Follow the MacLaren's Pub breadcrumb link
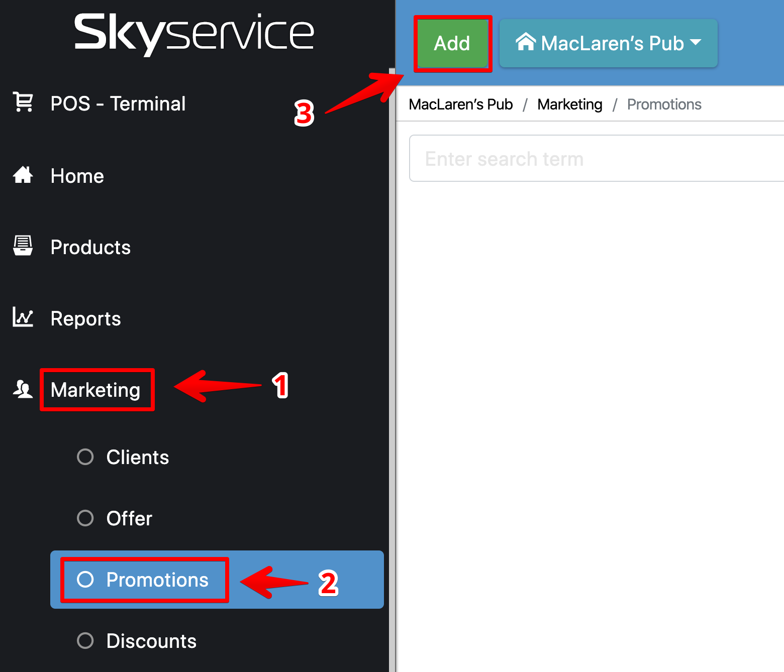 coord(460,104)
